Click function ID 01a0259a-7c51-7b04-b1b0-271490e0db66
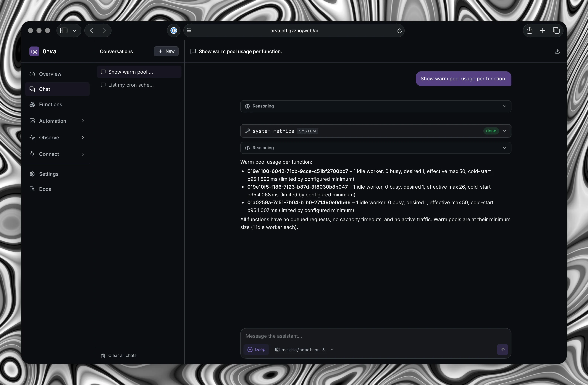 pyautogui.click(x=299, y=203)
